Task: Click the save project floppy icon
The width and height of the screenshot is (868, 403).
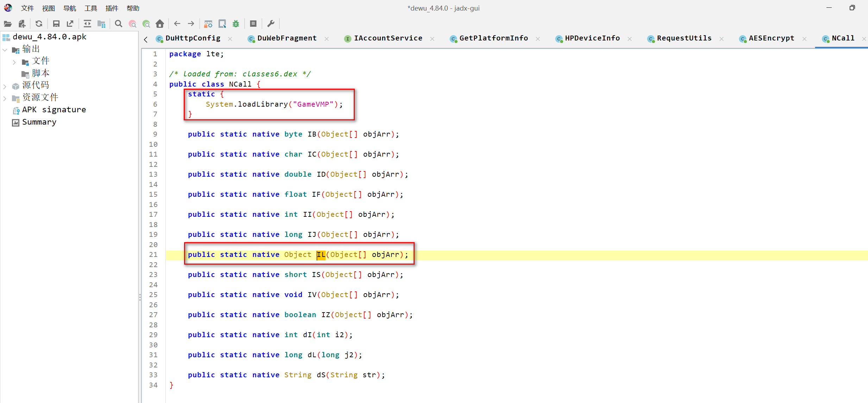Action: pos(56,24)
